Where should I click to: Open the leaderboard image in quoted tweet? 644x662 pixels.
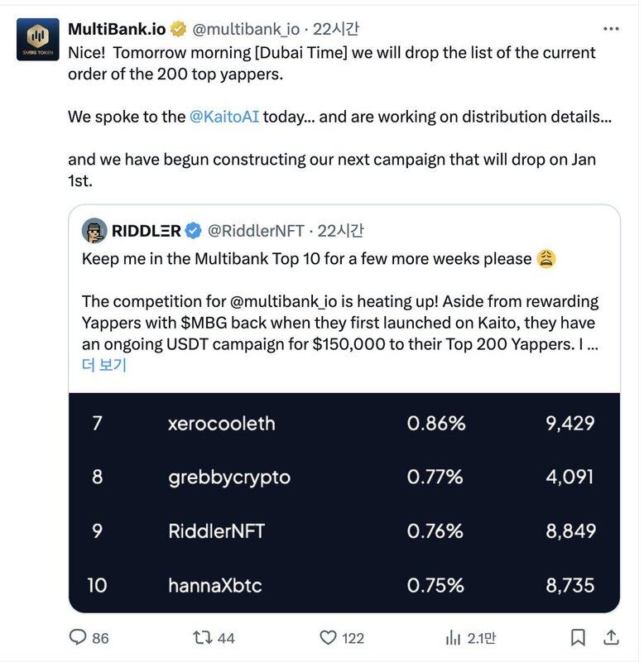[344, 502]
